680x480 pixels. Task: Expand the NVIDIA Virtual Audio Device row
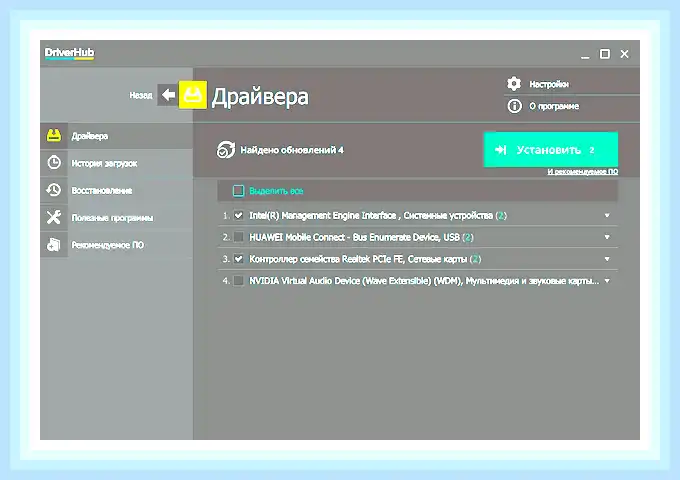607,281
